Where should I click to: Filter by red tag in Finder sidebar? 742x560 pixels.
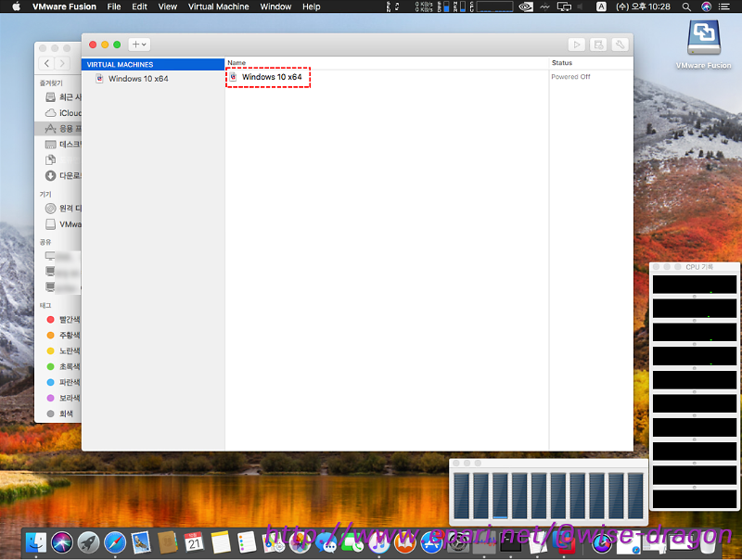(63, 320)
